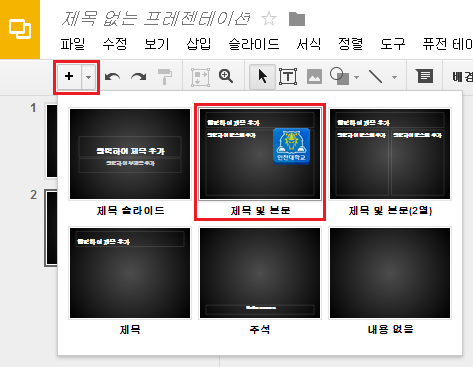Select the line tool
The image size is (473, 367).
[376, 76]
